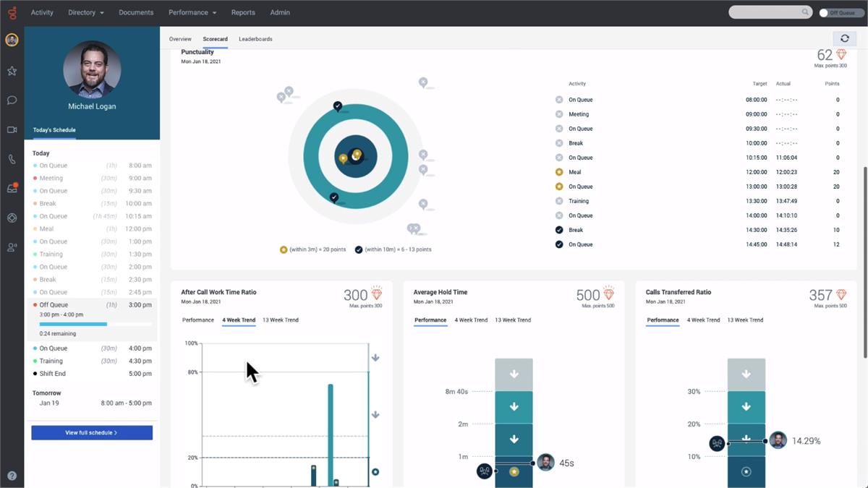The width and height of the screenshot is (868, 488).
Task: Switch to the Scorecard tab
Action: click(216, 39)
